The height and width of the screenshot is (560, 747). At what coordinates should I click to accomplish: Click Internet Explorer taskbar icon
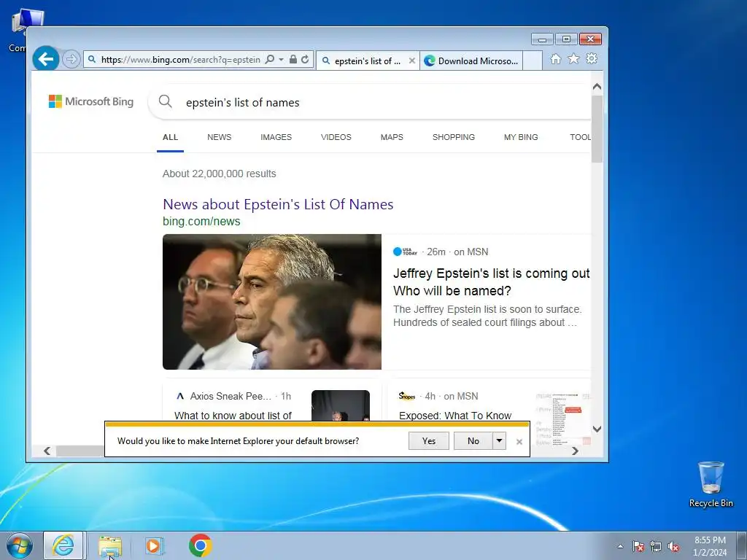(x=63, y=545)
